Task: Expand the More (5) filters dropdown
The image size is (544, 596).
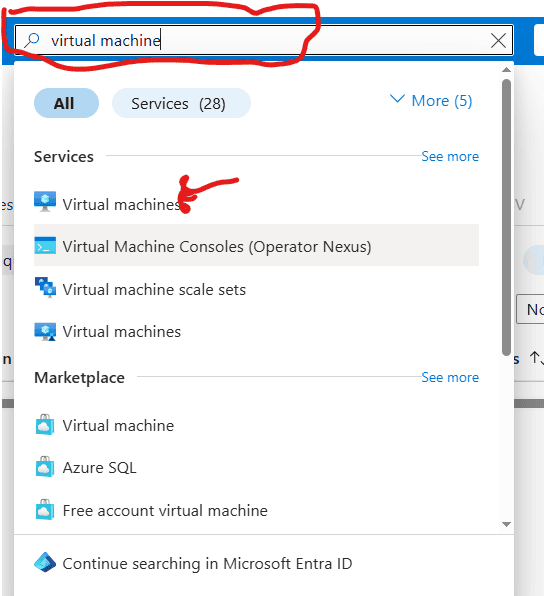Action: pyautogui.click(x=431, y=101)
